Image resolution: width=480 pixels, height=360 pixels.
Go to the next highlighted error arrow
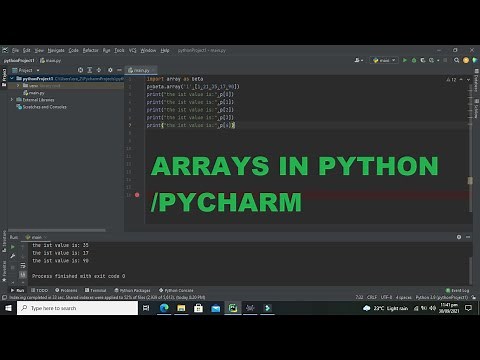[468, 80]
